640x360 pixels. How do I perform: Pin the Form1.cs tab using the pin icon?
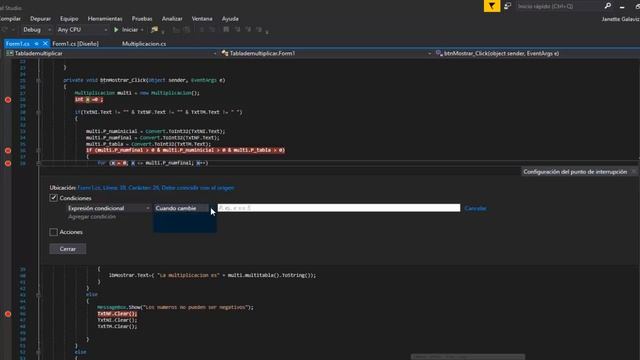[x=36, y=43]
